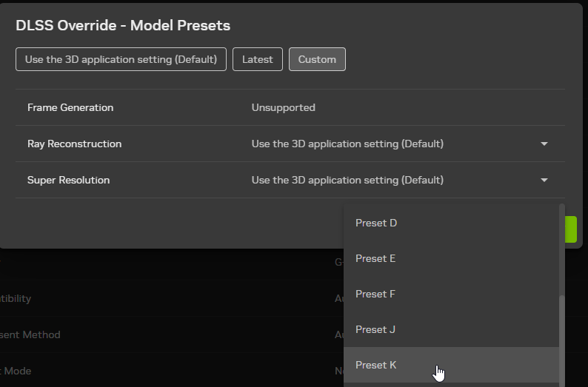The image size is (588, 387).
Task: Click the Super Resolution dropdown arrow
Action: 544,181
